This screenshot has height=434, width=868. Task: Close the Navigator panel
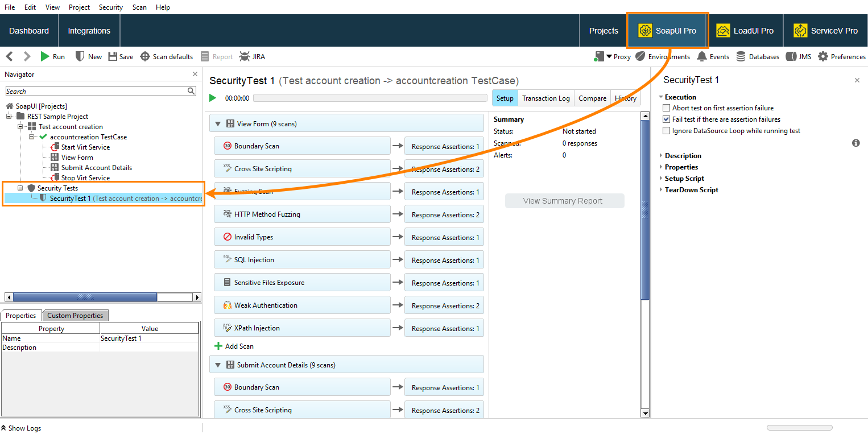click(x=195, y=74)
